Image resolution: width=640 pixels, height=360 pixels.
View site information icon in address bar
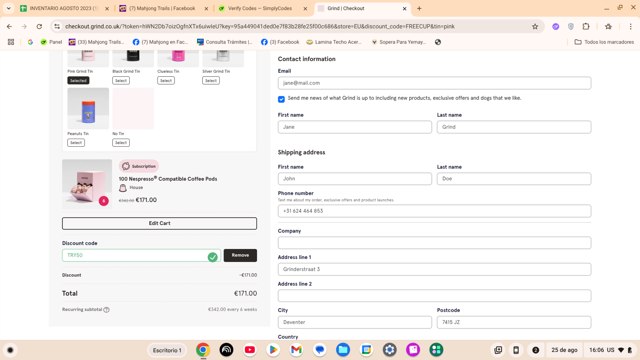57,27
